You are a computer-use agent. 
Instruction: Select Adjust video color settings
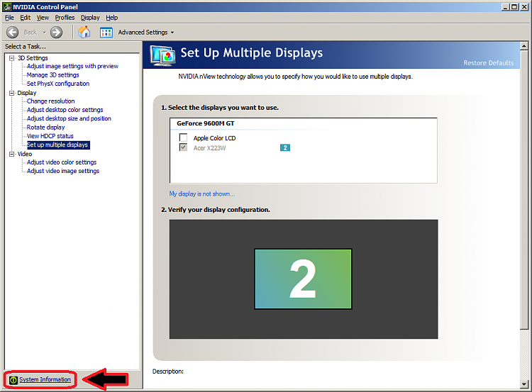(x=62, y=162)
